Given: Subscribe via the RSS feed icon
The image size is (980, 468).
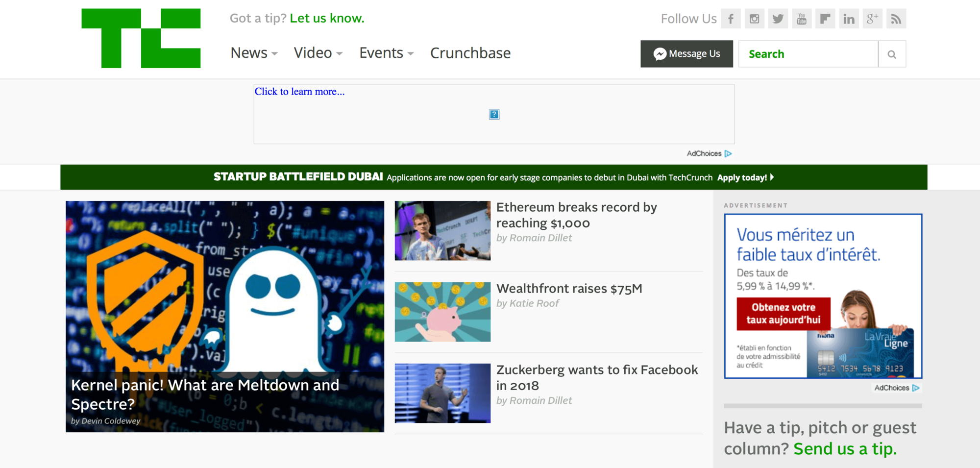Looking at the screenshot, I should pyautogui.click(x=896, y=18).
